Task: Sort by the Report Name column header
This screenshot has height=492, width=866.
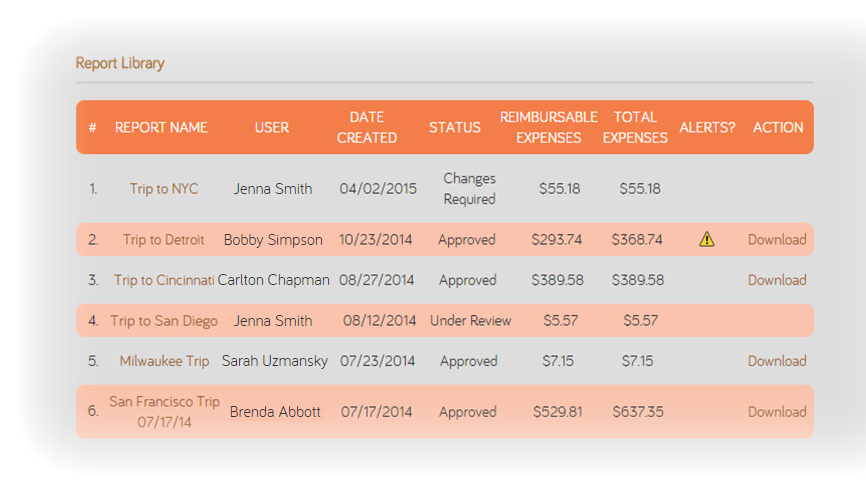Action: (x=161, y=128)
